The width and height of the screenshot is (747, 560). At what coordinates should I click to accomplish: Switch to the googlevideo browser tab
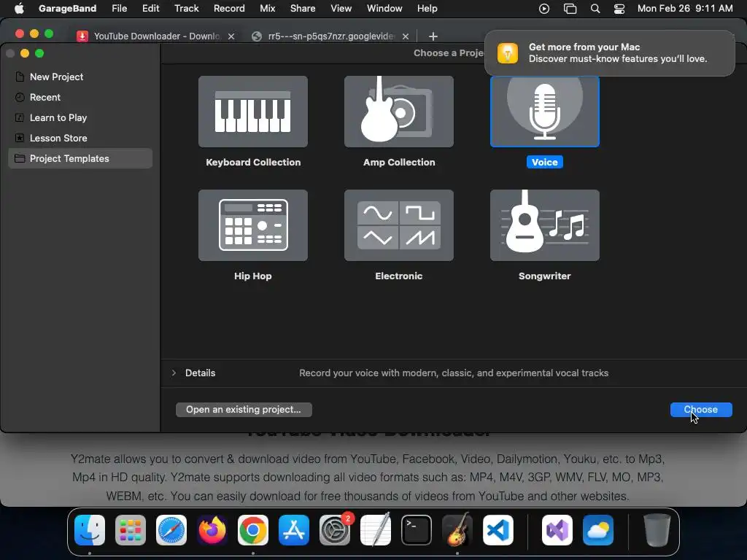(x=330, y=36)
